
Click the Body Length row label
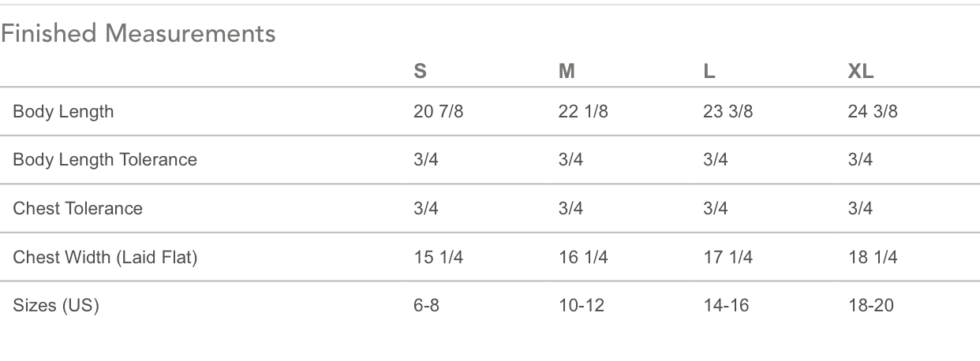click(x=63, y=112)
